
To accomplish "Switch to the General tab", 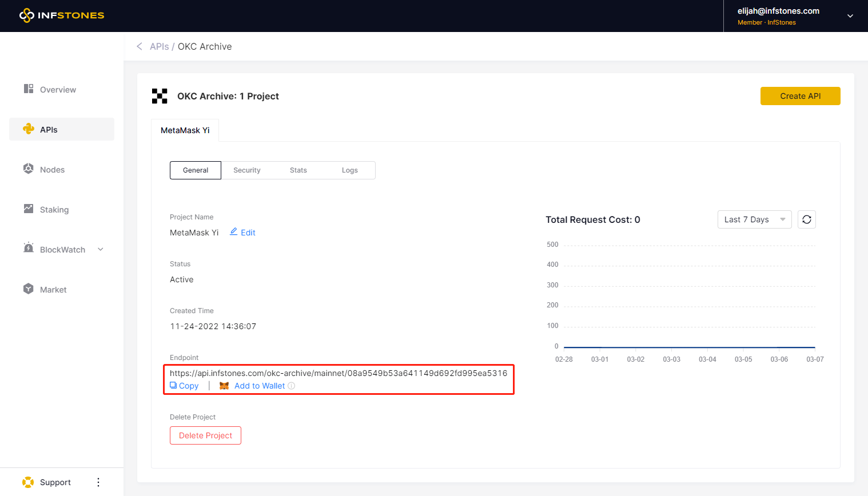I will (x=196, y=170).
